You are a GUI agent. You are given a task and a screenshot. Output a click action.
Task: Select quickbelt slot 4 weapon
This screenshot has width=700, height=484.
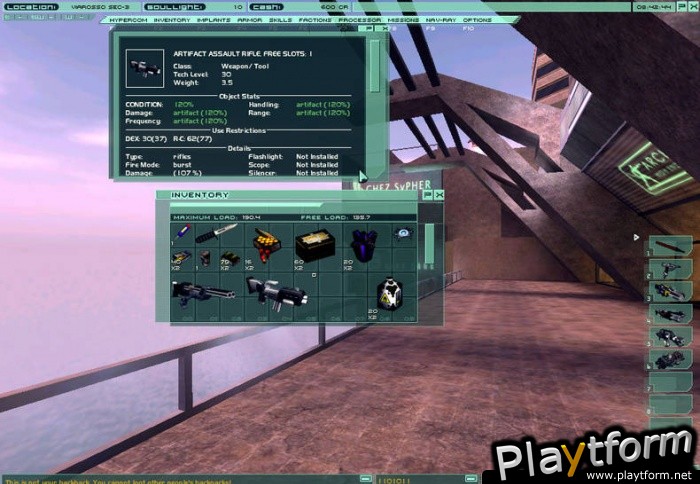click(x=671, y=314)
